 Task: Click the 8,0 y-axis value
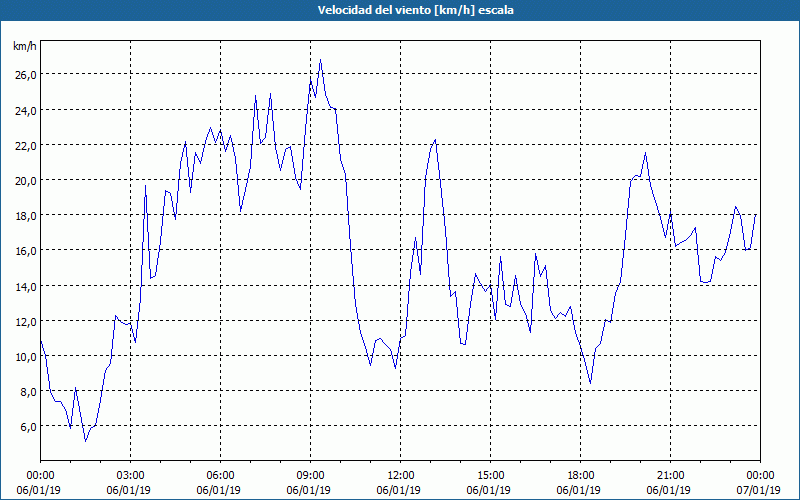tap(29, 392)
